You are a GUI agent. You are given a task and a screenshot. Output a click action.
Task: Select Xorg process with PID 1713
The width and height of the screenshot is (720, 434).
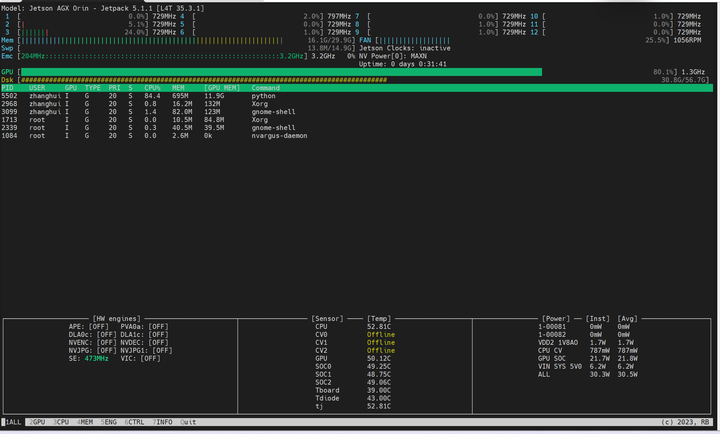pos(356,120)
